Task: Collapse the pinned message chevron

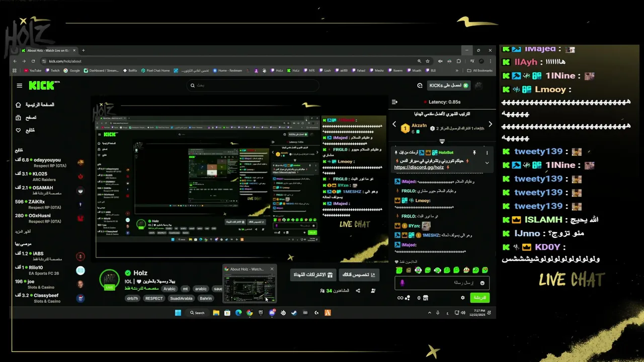Action: point(487,163)
